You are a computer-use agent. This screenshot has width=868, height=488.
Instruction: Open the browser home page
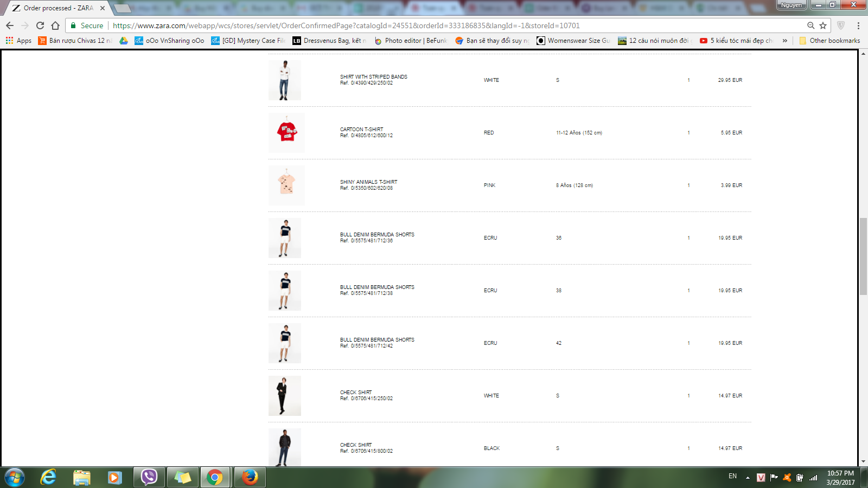click(55, 25)
